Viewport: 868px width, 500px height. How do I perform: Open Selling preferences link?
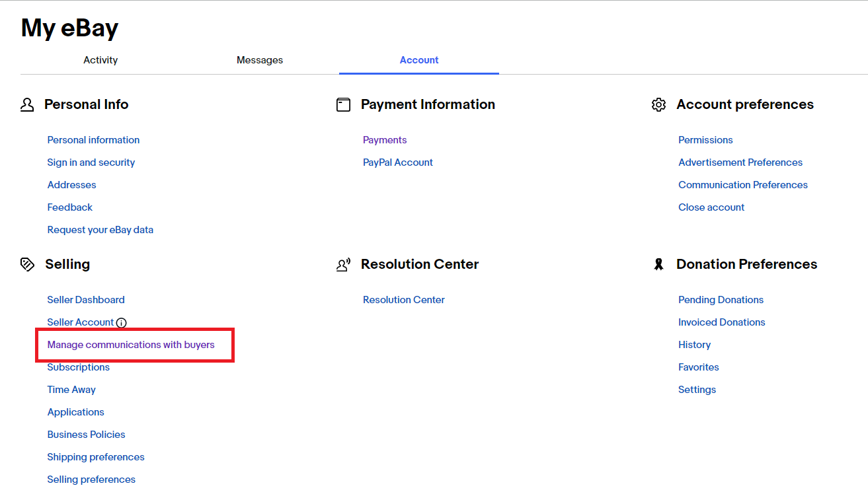point(91,480)
